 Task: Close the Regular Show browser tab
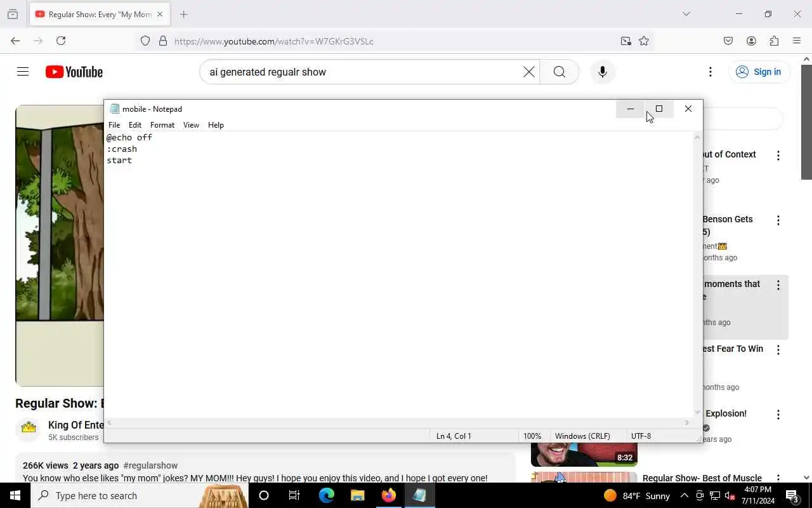pos(160,14)
